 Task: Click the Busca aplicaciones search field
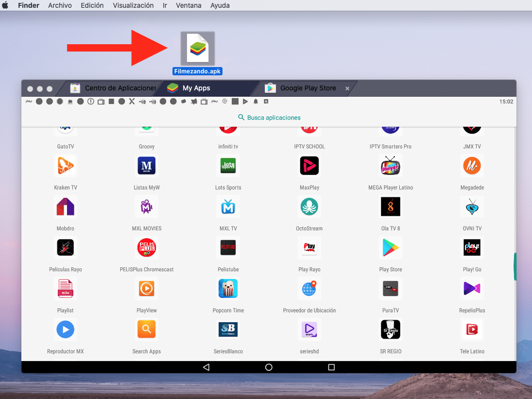pyautogui.click(x=269, y=117)
